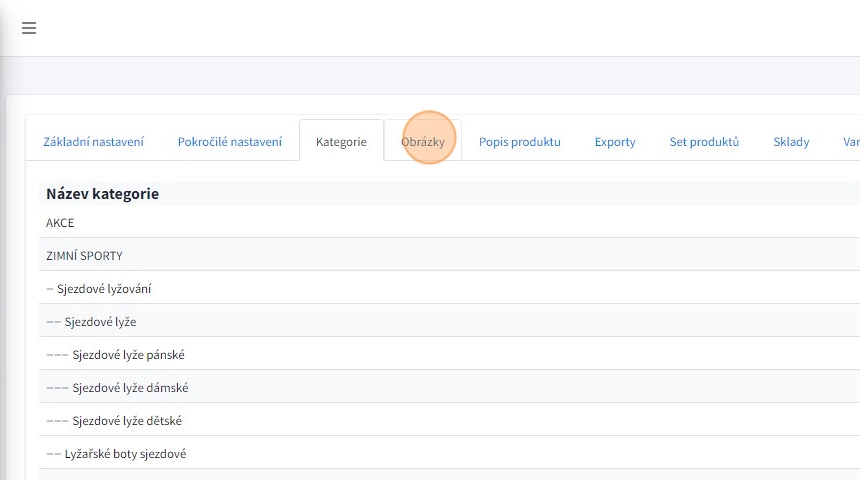Select Lyžařské boty sjezdové category
Image resolution: width=860 pixels, height=480 pixels.
[125, 454]
